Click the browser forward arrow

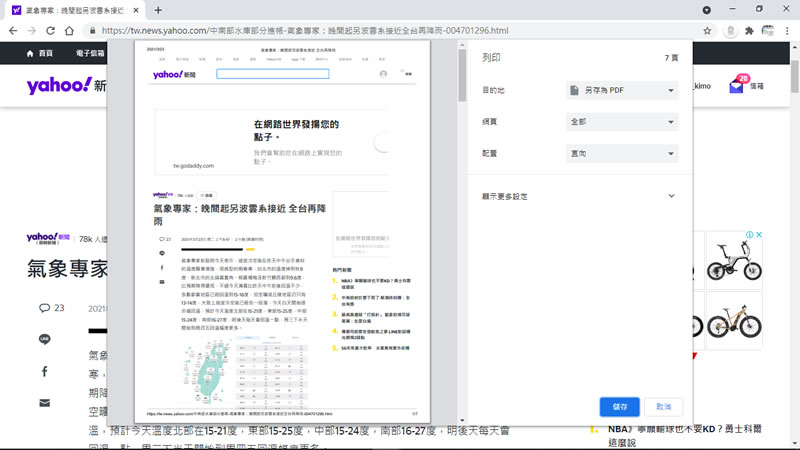32,31
